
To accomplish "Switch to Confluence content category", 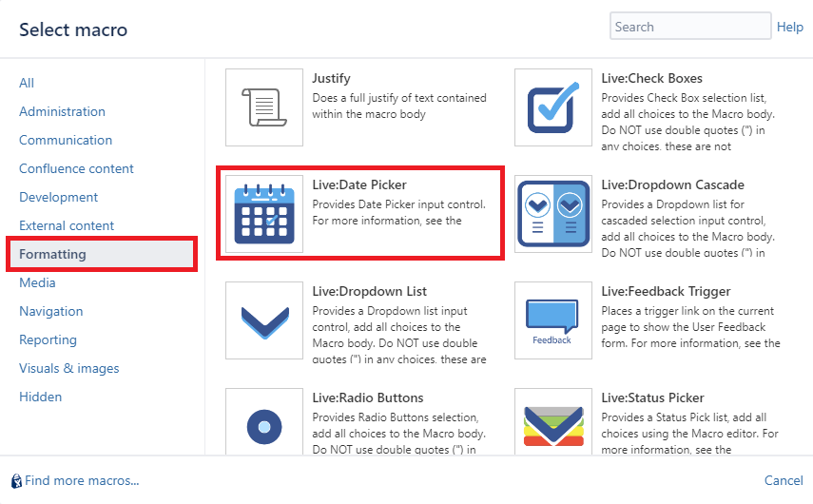I will [x=76, y=168].
